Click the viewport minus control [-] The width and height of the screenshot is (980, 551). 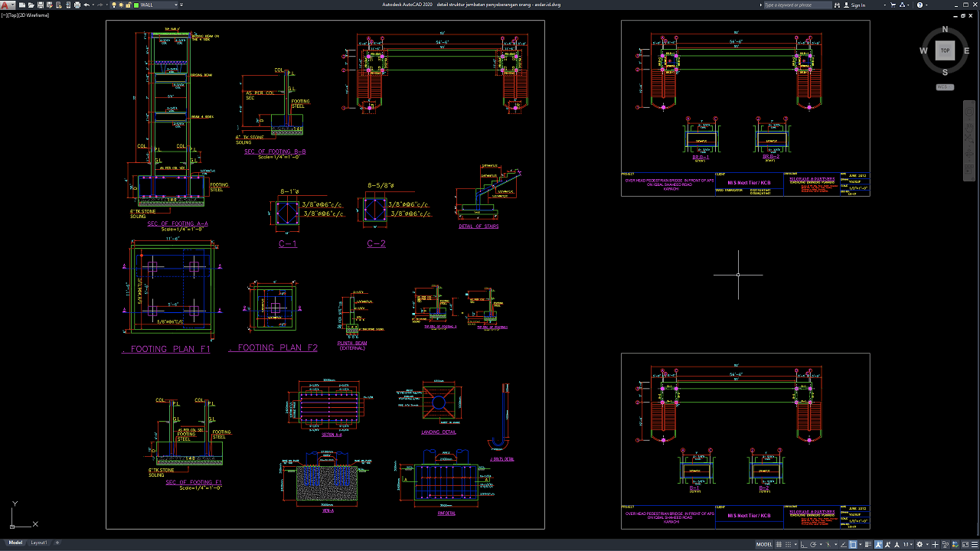(x=4, y=15)
